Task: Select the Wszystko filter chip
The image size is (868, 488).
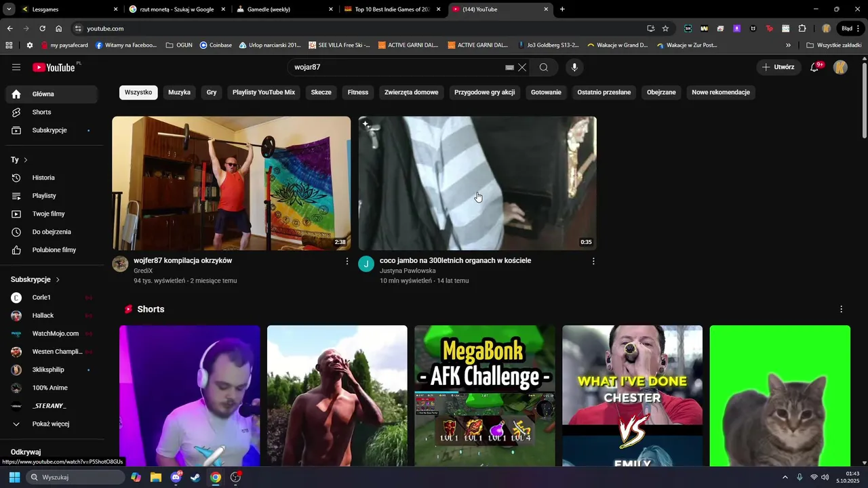Action: (138, 92)
